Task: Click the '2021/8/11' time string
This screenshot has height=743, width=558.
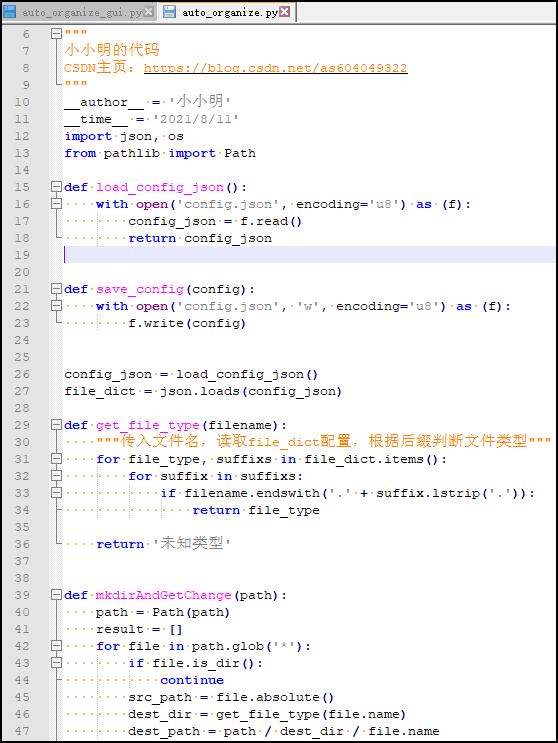Action: tap(196, 119)
